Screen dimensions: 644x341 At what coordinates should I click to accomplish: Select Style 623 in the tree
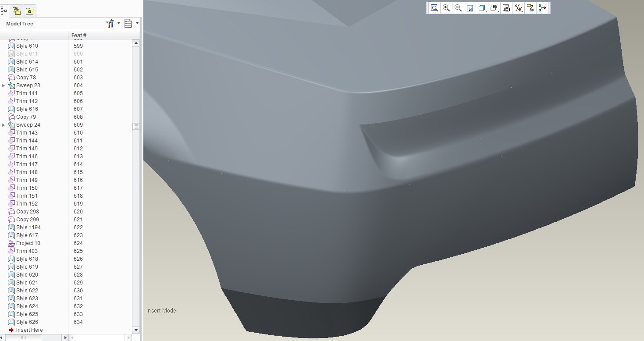[27, 298]
